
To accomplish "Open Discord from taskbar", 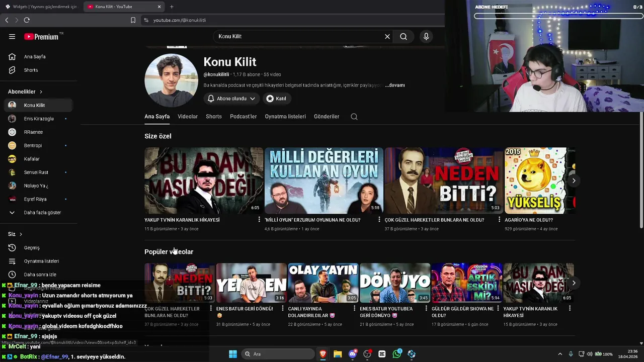I will [353, 354].
